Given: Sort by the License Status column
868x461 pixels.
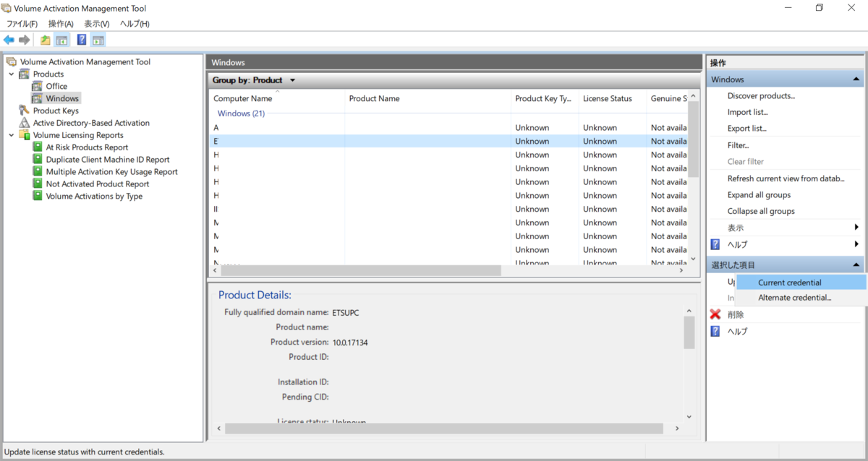Looking at the screenshot, I should [x=613, y=99].
